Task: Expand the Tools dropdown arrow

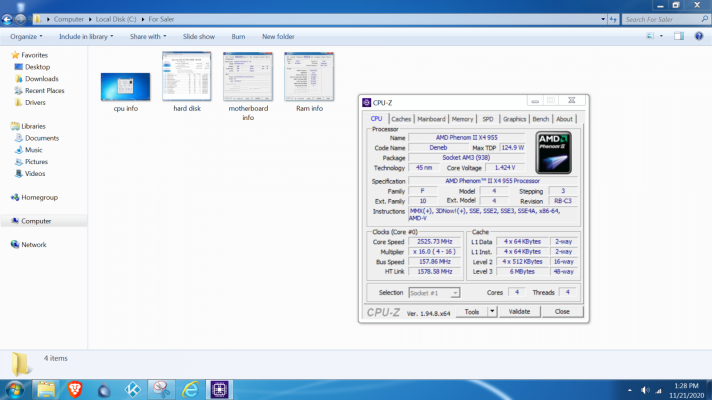Action: [x=492, y=311]
